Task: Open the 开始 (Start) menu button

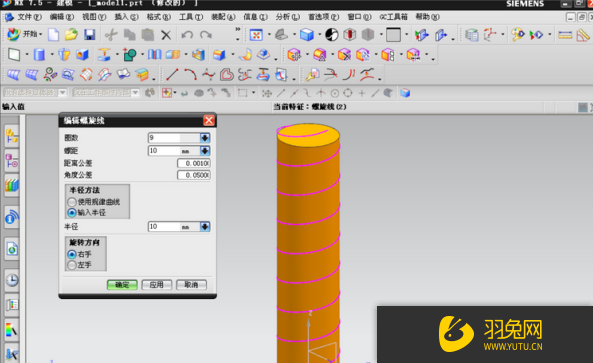Action: pyautogui.click(x=24, y=34)
